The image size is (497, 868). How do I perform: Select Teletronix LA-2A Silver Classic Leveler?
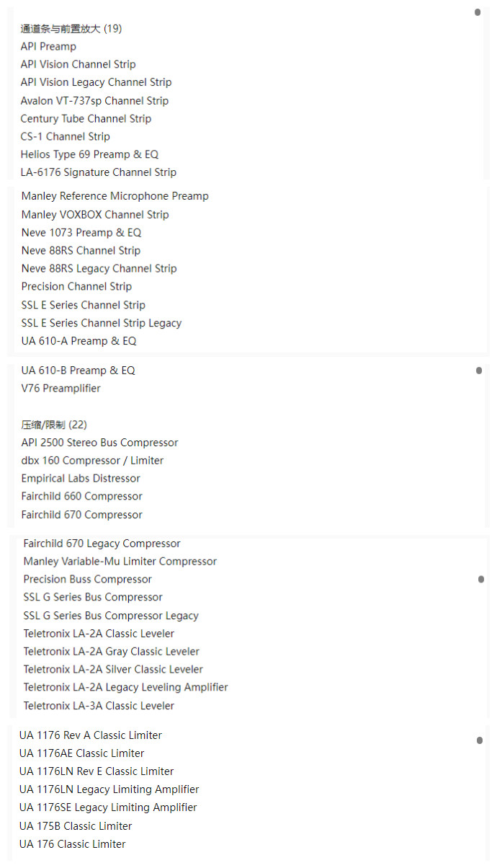click(113, 670)
